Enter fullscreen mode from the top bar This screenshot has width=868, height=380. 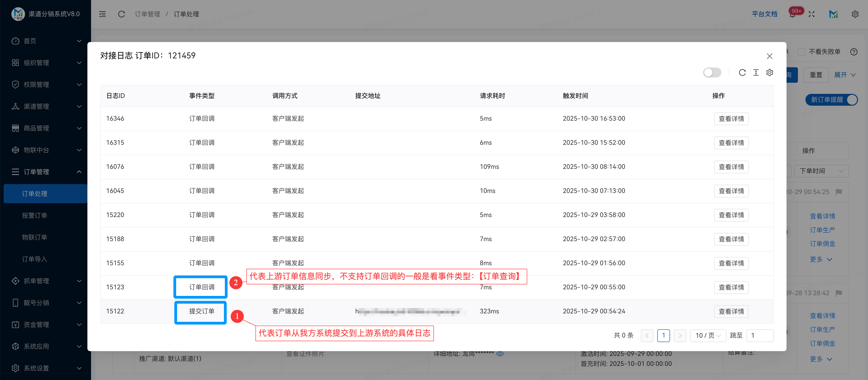[812, 14]
